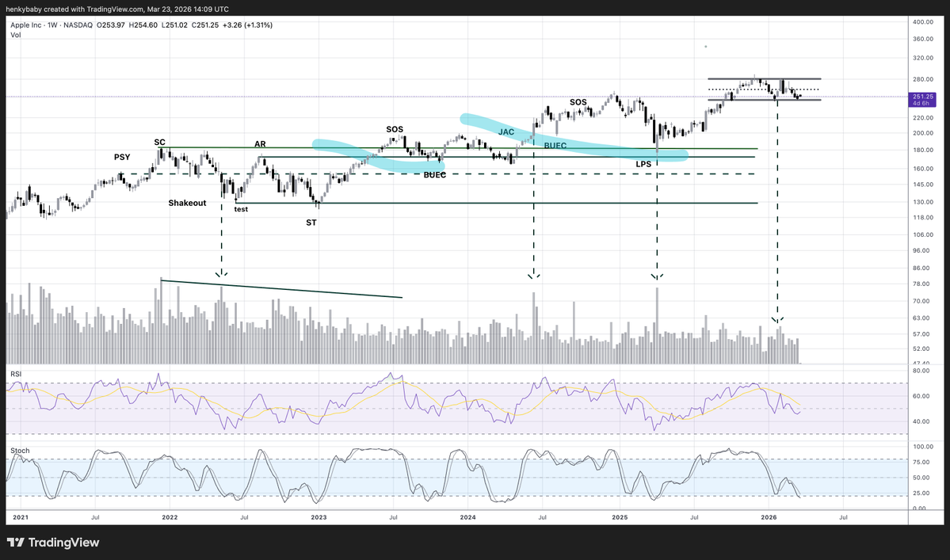Click the 130.00 price axis label
The width and height of the screenshot is (950, 560).
tap(923, 202)
